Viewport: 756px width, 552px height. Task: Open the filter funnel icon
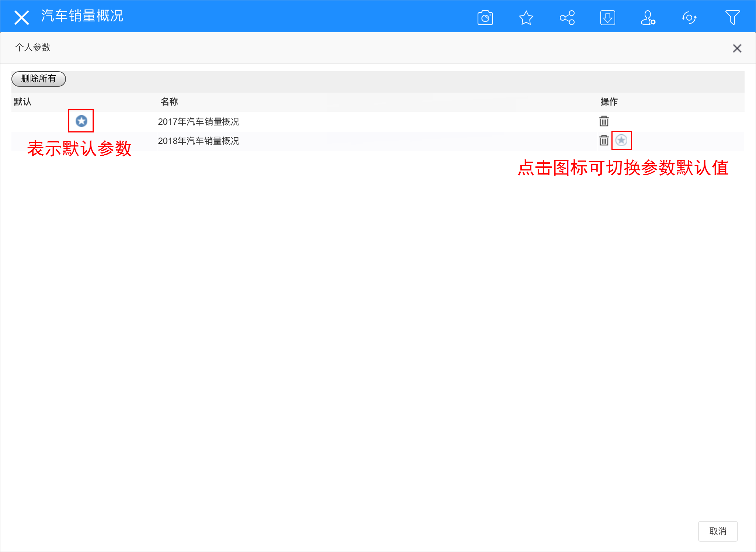coord(732,17)
